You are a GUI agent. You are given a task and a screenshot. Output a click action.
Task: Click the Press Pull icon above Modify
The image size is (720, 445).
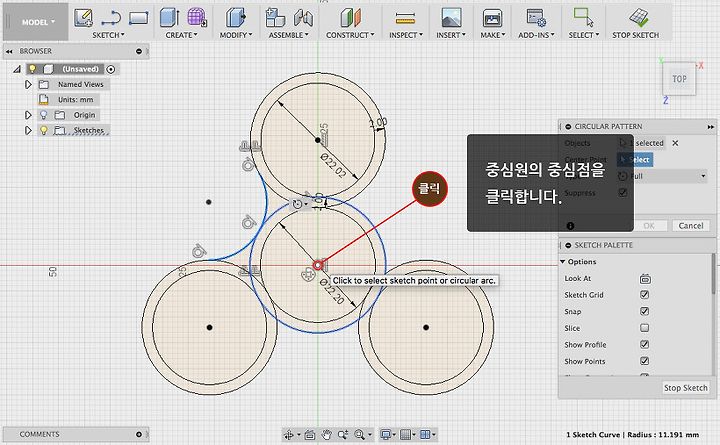[236, 18]
